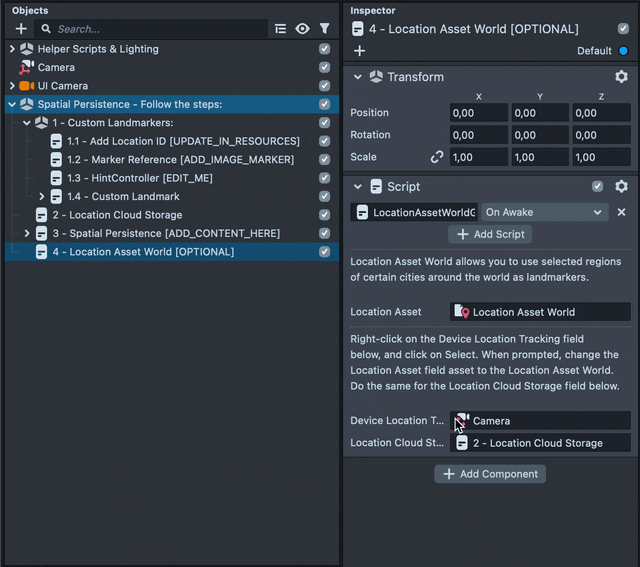Click the plus icon below inspector title
640x567 pixels.
360,51
